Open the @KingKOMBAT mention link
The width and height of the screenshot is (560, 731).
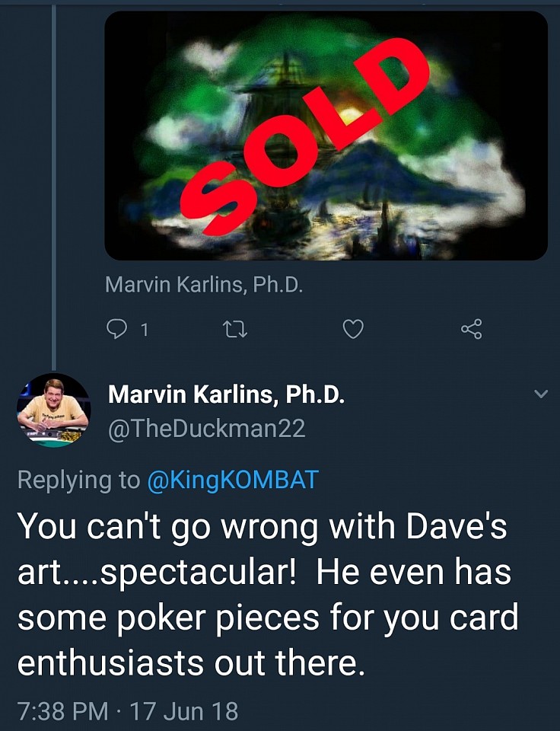[x=233, y=480]
